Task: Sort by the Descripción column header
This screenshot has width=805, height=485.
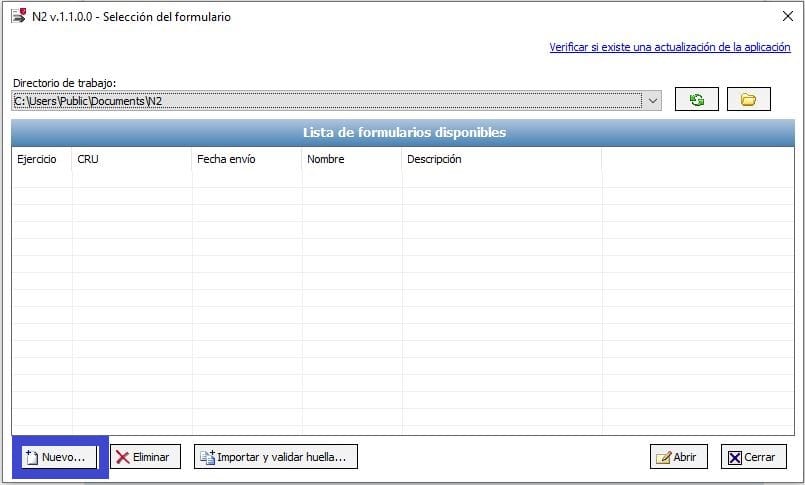Action: tap(502, 159)
